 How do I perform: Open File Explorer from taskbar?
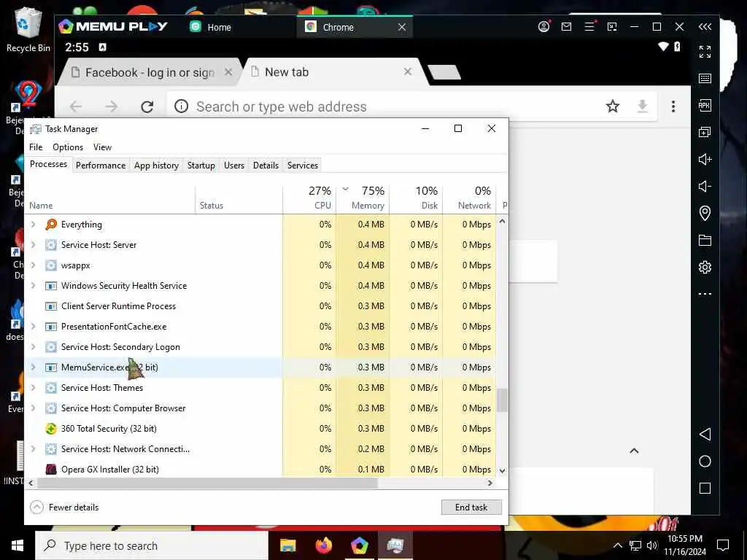pos(287,545)
